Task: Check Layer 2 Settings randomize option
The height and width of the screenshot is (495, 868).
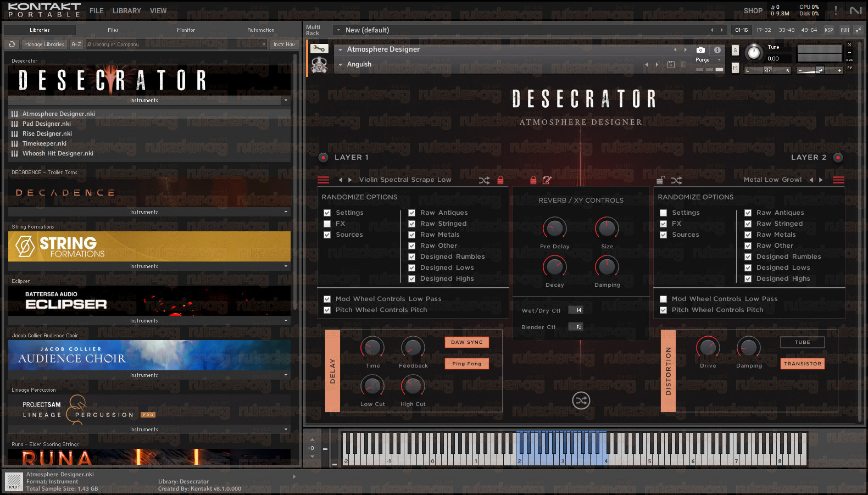Action: point(663,213)
